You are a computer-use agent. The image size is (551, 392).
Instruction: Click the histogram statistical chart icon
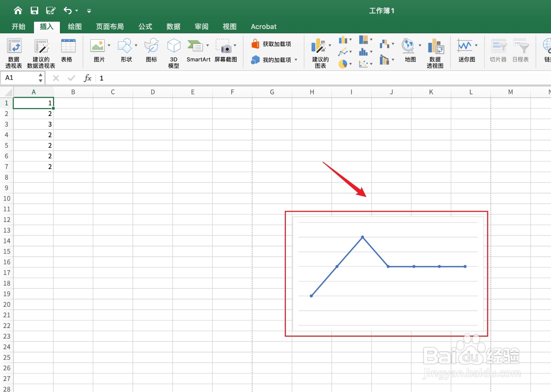(363, 52)
